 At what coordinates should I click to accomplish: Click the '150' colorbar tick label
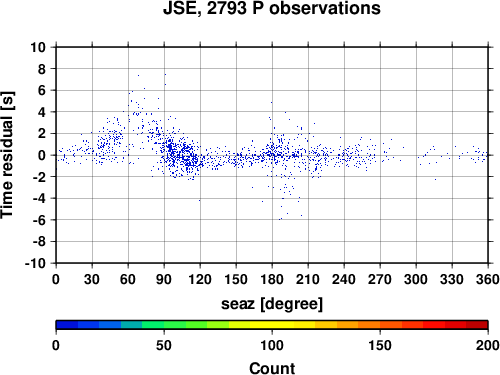tap(380, 345)
